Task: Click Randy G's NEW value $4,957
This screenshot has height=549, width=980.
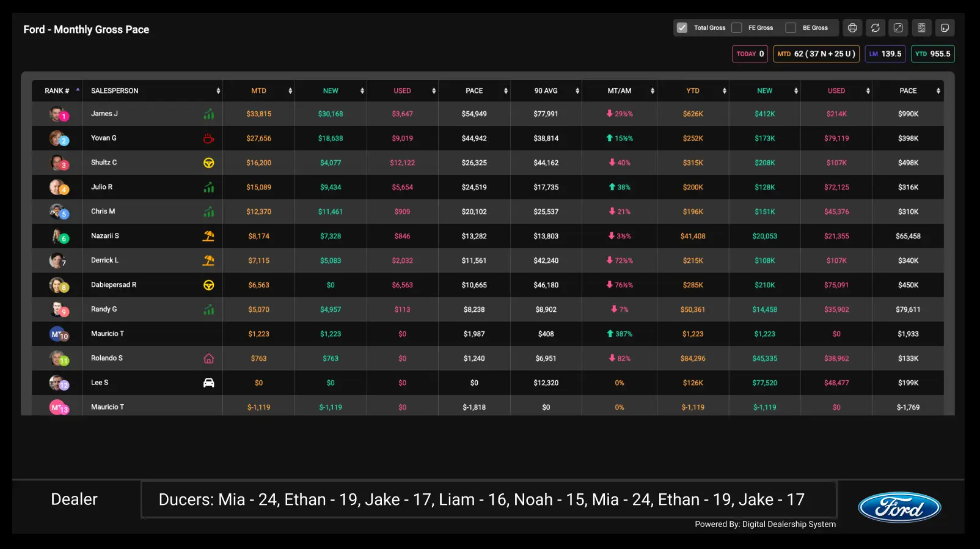Action: point(331,309)
